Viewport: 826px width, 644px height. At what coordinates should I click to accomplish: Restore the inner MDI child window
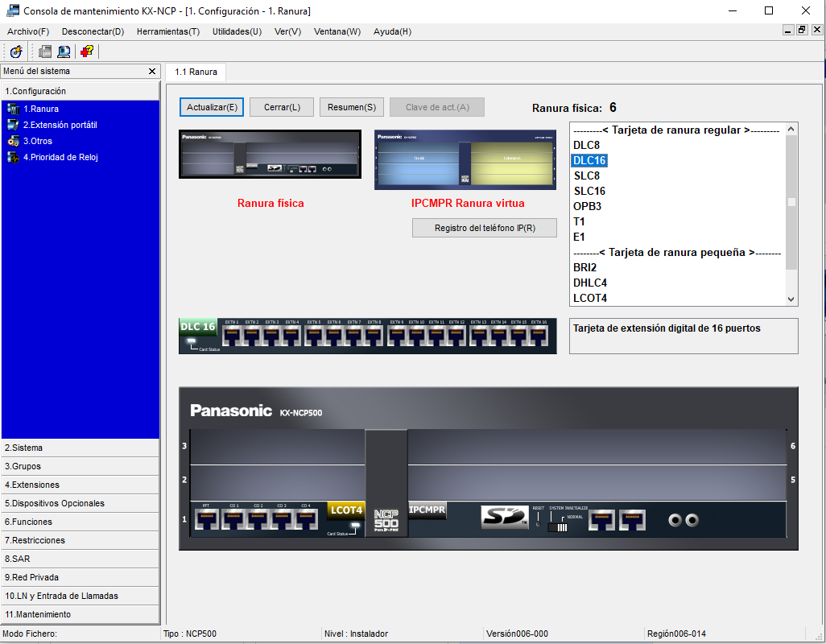pos(802,30)
